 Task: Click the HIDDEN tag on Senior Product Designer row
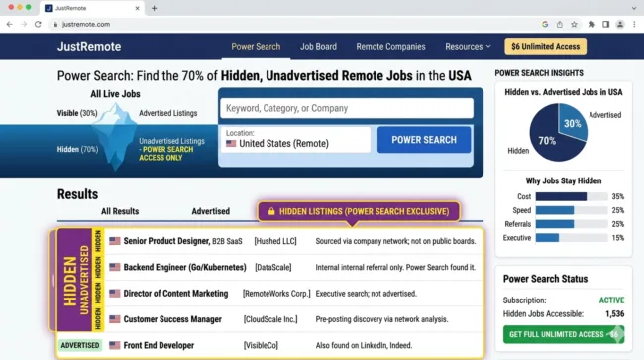pyautogui.click(x=98, y=241)
